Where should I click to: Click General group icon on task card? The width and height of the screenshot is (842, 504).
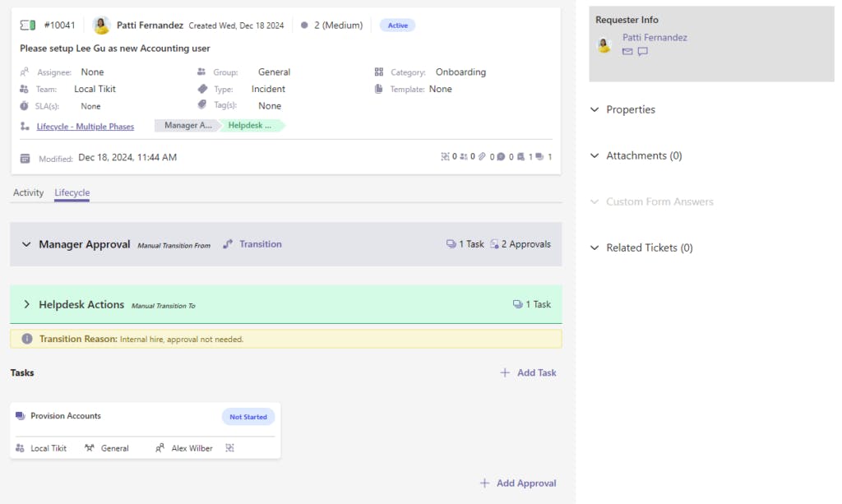tap(89, 448)
